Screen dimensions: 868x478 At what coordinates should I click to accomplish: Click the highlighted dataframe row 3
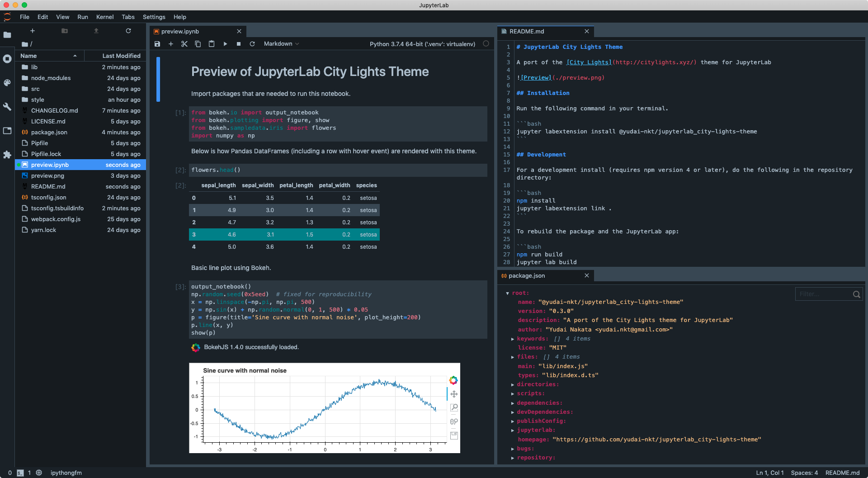click(x=284, y=234)
